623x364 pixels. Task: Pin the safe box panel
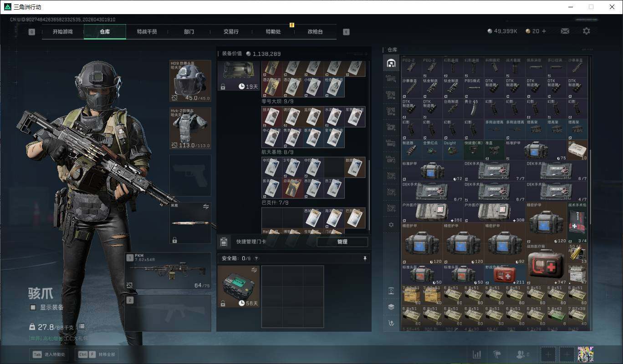coord(365,258)
